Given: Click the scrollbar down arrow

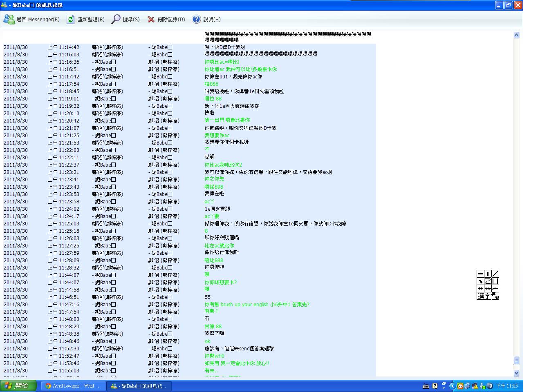Looking at the screenshot, I should (x=516, y=373).
